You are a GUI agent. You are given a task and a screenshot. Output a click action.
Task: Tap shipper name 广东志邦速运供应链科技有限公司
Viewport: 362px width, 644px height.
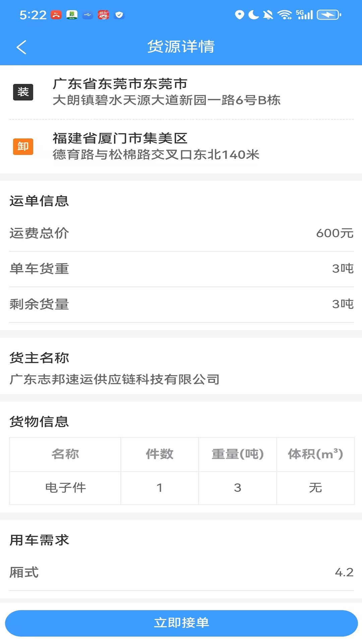tap(115, 379)
